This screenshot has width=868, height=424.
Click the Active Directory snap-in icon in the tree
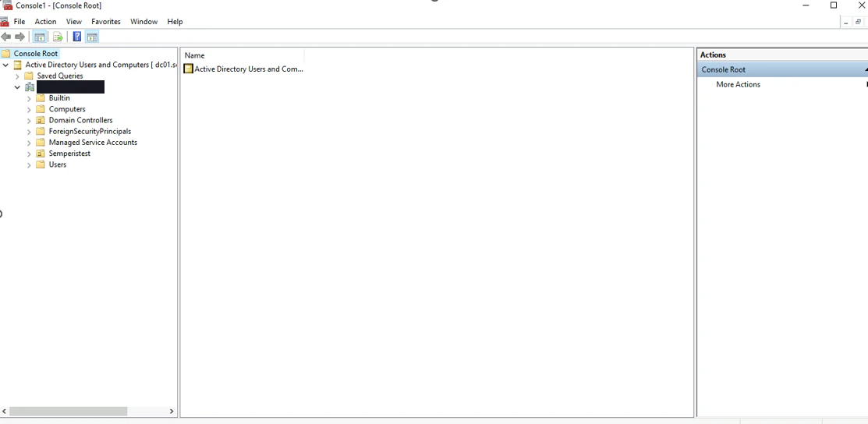click(18, 65)
